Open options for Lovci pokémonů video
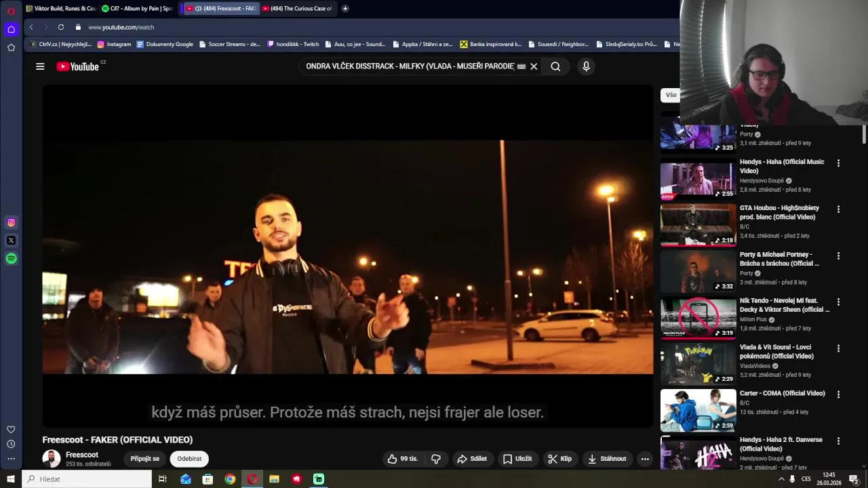The height and width of the screenshot is (488, 868). coord(838,348)
